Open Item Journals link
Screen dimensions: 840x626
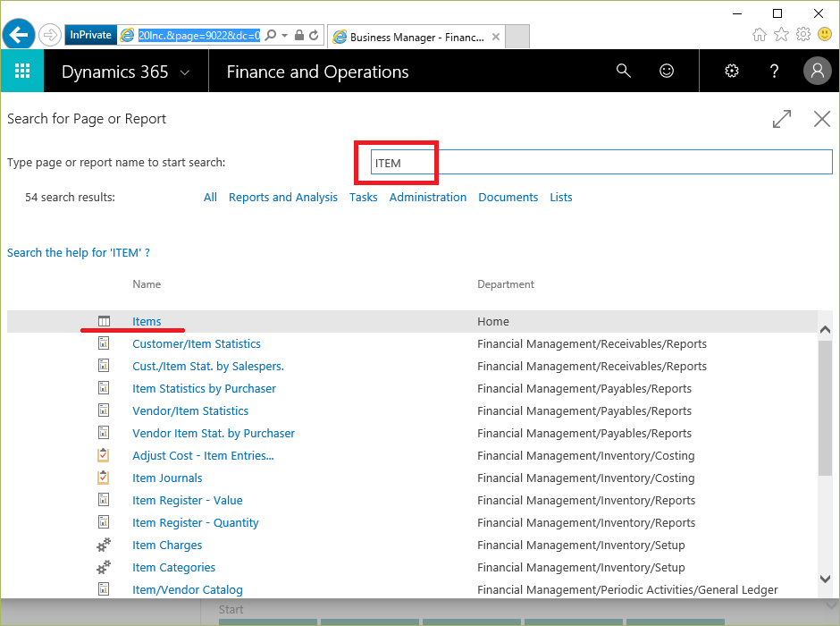(x=167, y=478)
